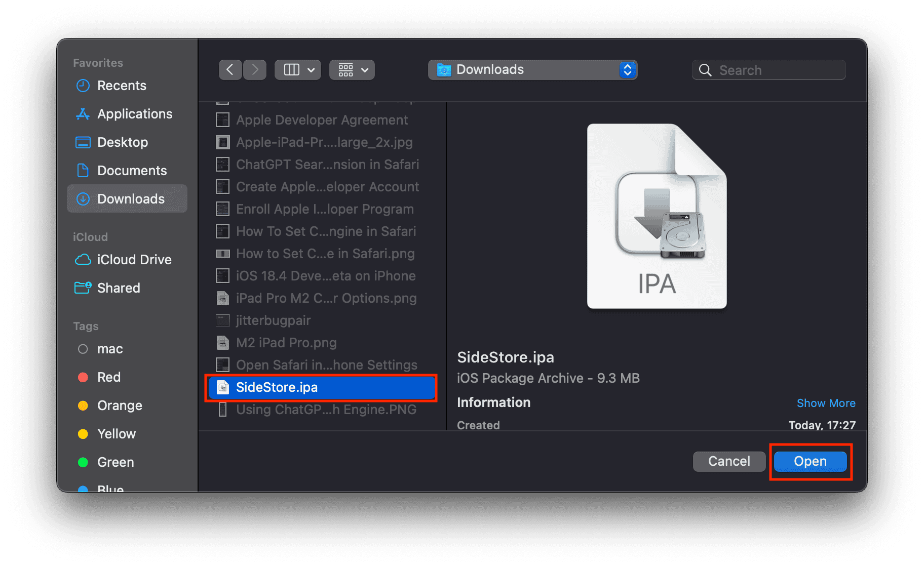Open Documents folder in the sidebar

click(132, 171)
